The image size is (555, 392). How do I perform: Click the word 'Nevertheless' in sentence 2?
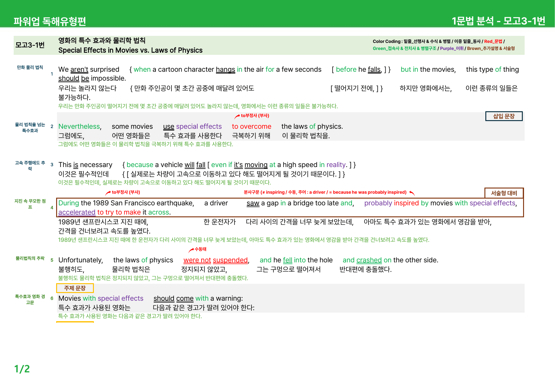coord(79,126)
